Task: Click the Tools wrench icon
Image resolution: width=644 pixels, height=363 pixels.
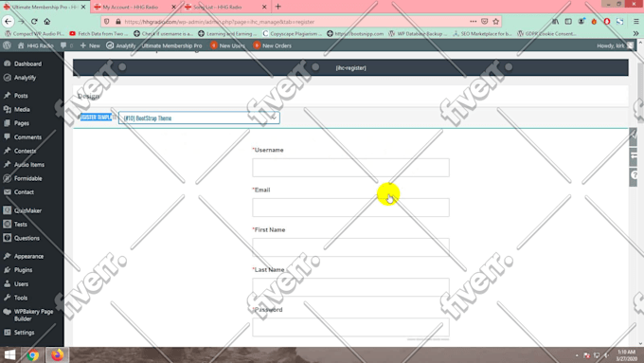Action: pyautogui.click(x=7, y=298)
